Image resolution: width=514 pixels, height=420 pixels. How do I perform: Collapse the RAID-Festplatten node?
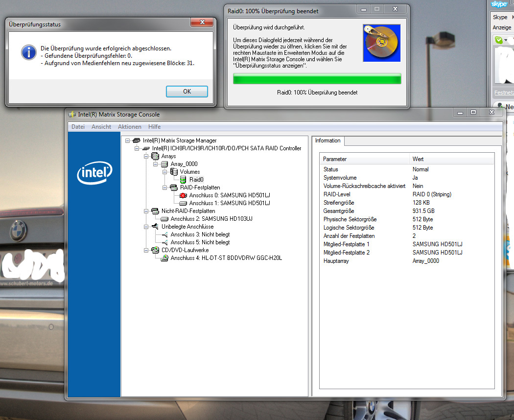(x=164, y=187)
